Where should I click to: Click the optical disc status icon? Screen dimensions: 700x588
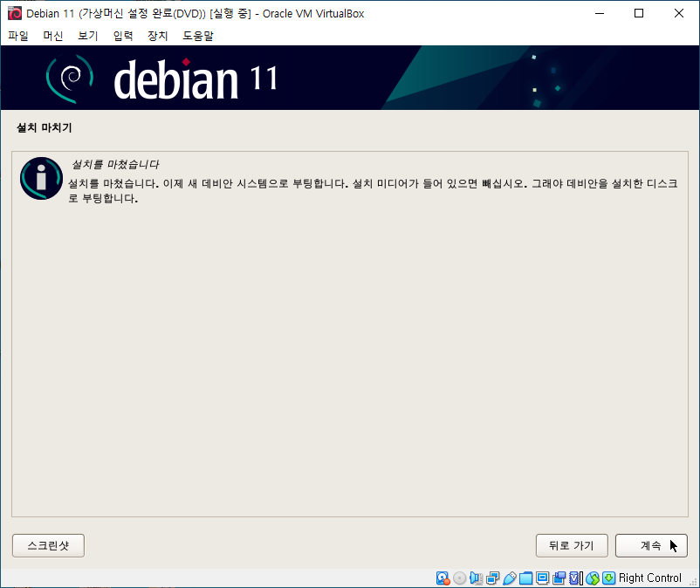tap(459, 578)
